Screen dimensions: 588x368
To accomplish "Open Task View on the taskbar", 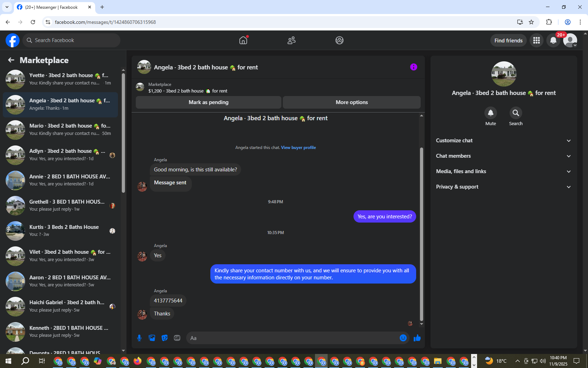I will (42, 361).
